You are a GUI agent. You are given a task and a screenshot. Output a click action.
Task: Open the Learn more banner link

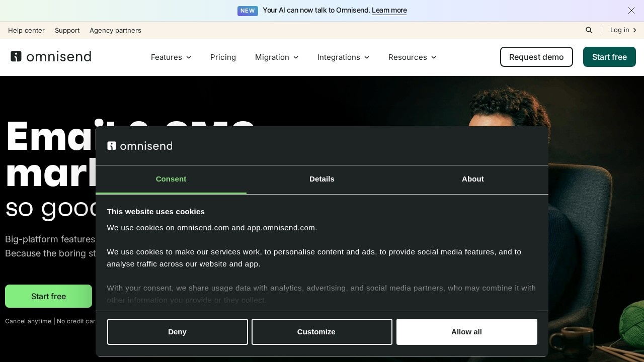coord(389,11)
